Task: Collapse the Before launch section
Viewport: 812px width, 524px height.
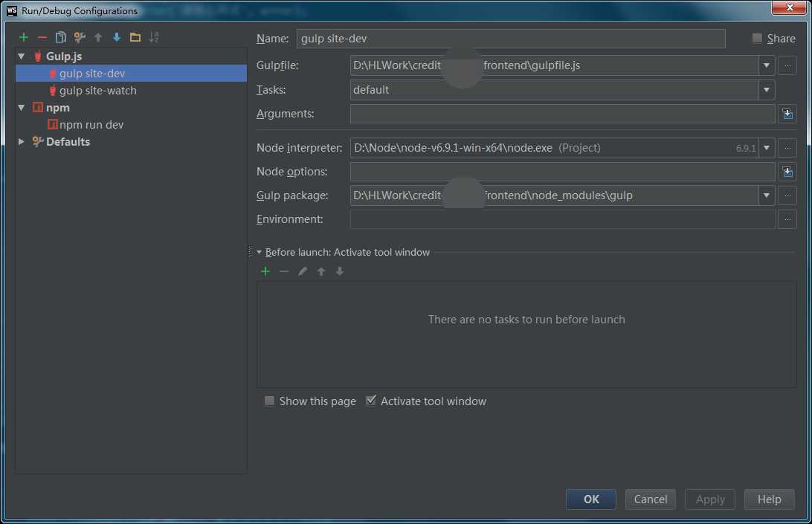Action: tap(259, 252)
